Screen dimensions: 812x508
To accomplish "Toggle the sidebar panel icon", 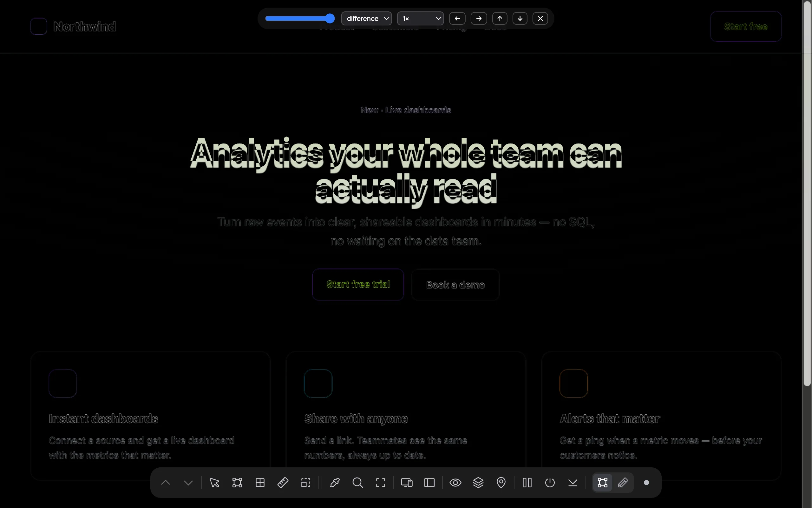I will click(429, 483).
